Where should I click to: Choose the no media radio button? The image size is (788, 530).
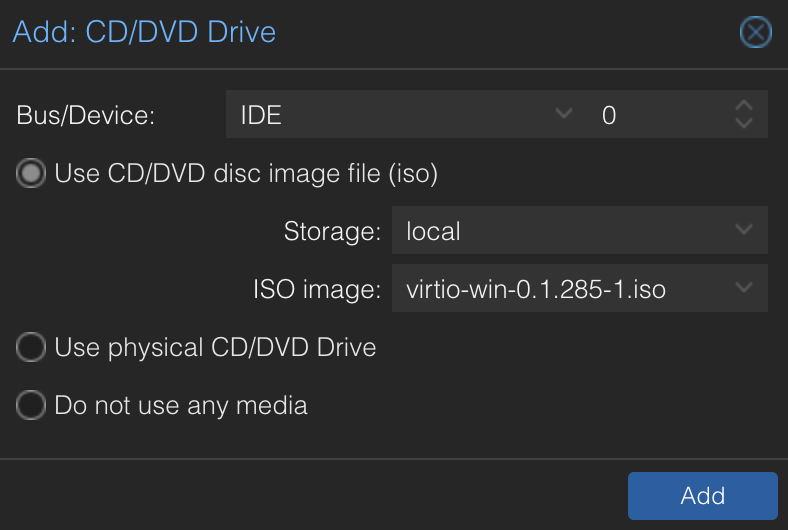pyautogui.click(x=32, y=405)
